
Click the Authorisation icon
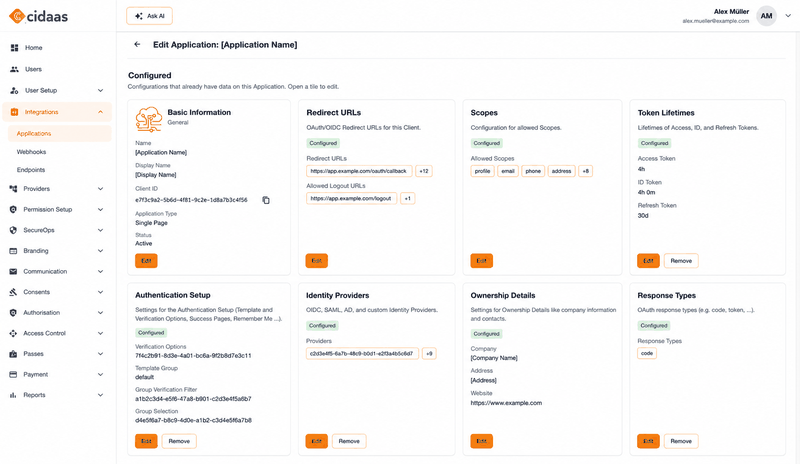13,312
